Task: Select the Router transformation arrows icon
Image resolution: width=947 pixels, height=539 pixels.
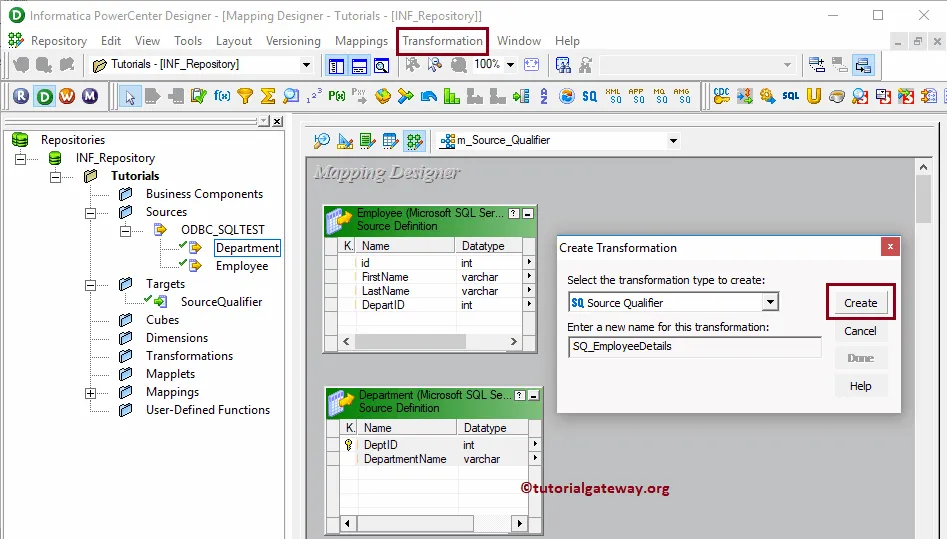Action: point(406,96)
